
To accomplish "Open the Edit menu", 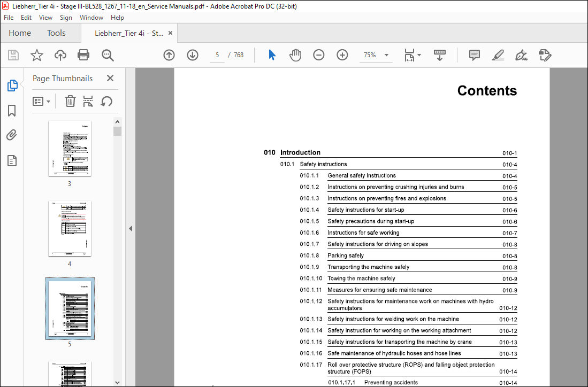I will click(26, 18).
